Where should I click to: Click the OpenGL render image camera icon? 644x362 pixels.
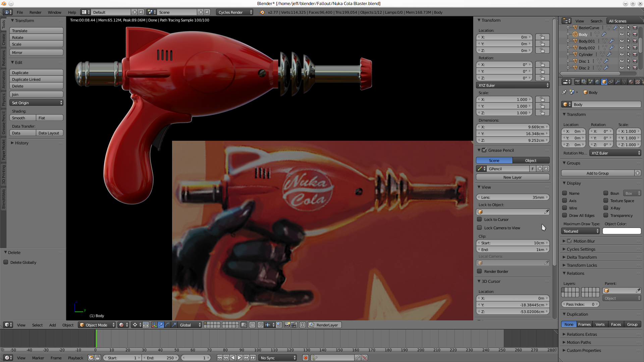point(287,325)
